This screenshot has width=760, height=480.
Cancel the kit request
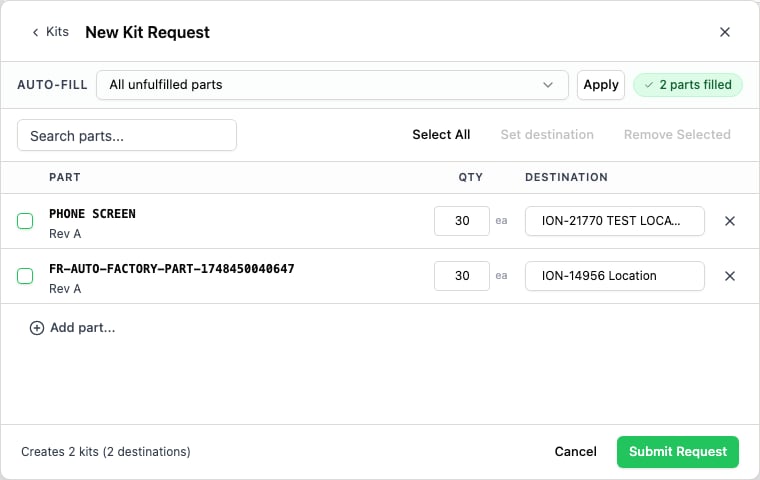point(575,452)
